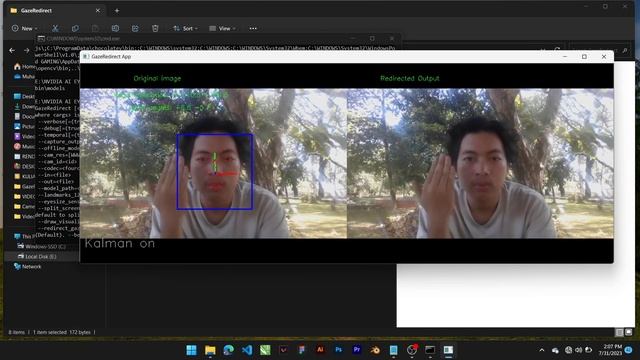Open Blender from the taskbar
This screenshot has height=360, width=640.
coord(375,350)
